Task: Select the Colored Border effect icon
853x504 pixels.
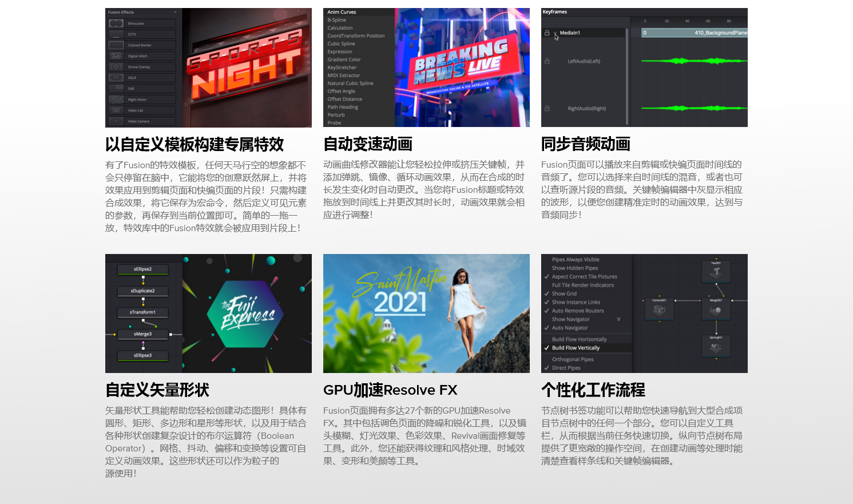Action: click(x=116, y=45)
